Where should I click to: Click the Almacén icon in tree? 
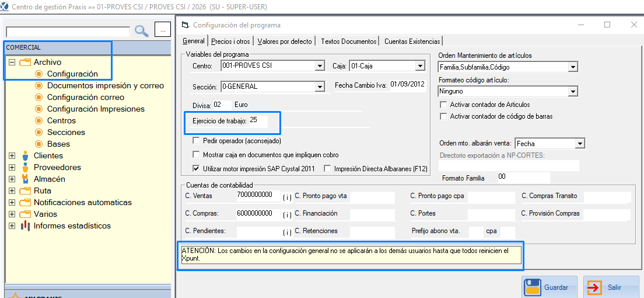click(26, 179)
